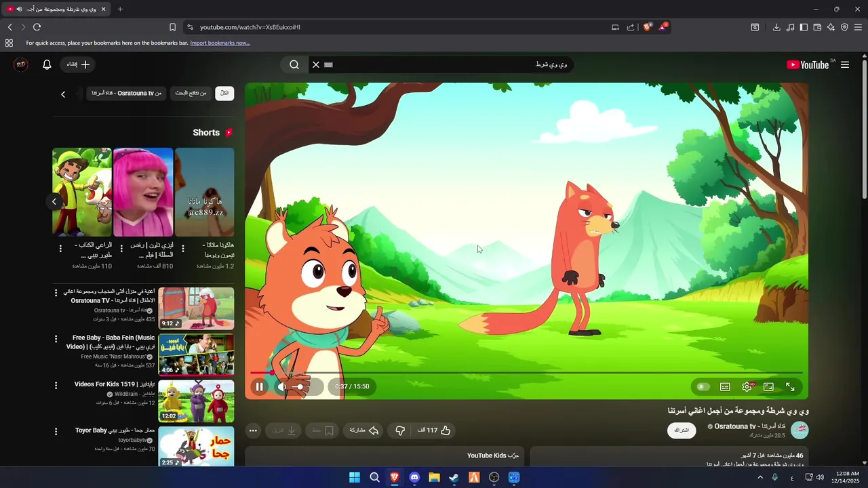Open the YouTube home logo
868x488 pixels.
pyautogui.click(x=808, y=64)
